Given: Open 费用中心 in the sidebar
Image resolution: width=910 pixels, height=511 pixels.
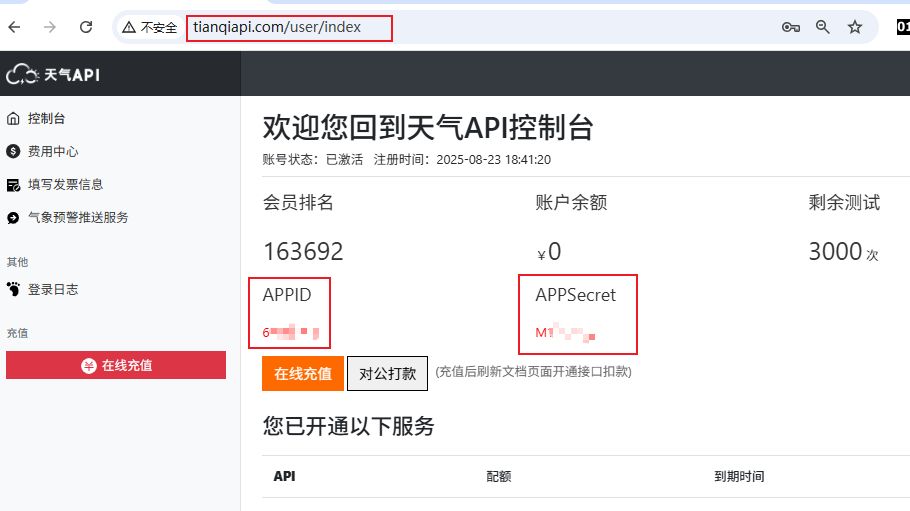Looking at the screenshot, I should (53, 152).
